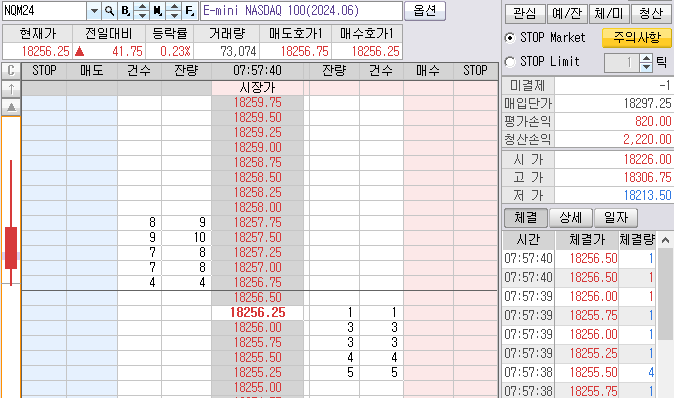
Task: Step up arrow right of M button
Action: [174, 6]
